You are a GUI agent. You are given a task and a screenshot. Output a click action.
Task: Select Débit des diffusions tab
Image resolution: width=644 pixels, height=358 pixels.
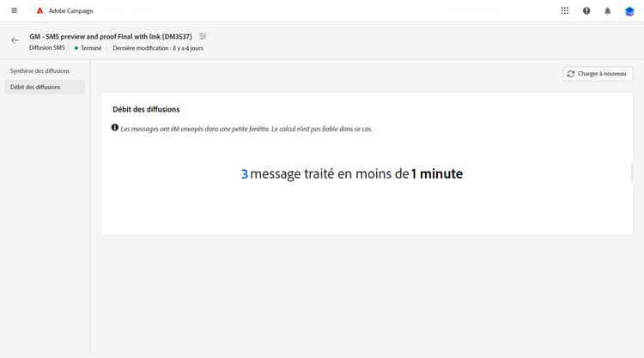(45, 87)
